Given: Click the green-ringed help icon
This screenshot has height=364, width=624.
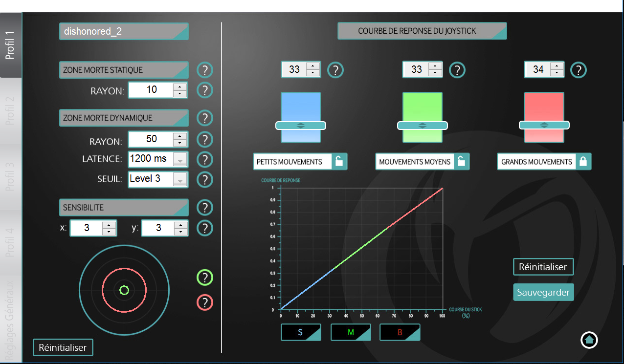Looking at the screenshot, I should 205,278.
